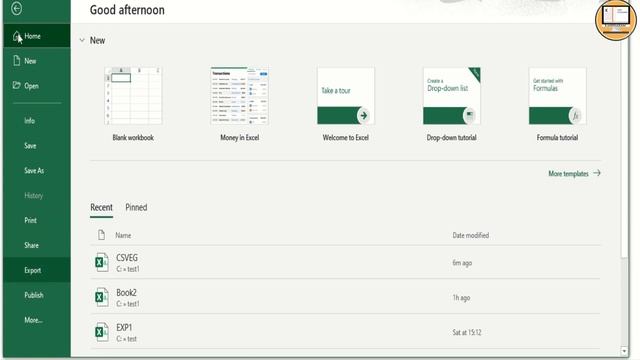
Task: Collapse the New section chevron
Action: pos(82,40)
